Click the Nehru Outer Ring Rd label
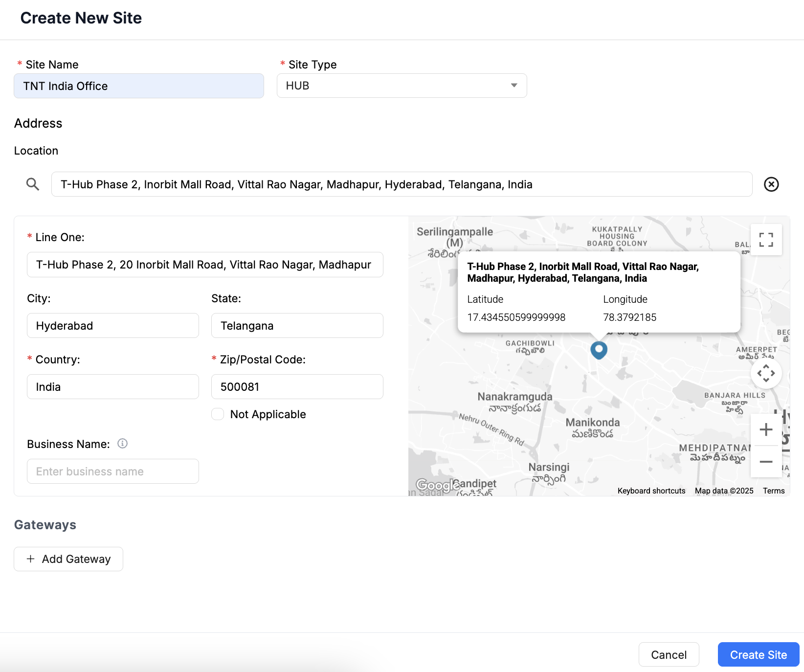 [x=491, y=429]
